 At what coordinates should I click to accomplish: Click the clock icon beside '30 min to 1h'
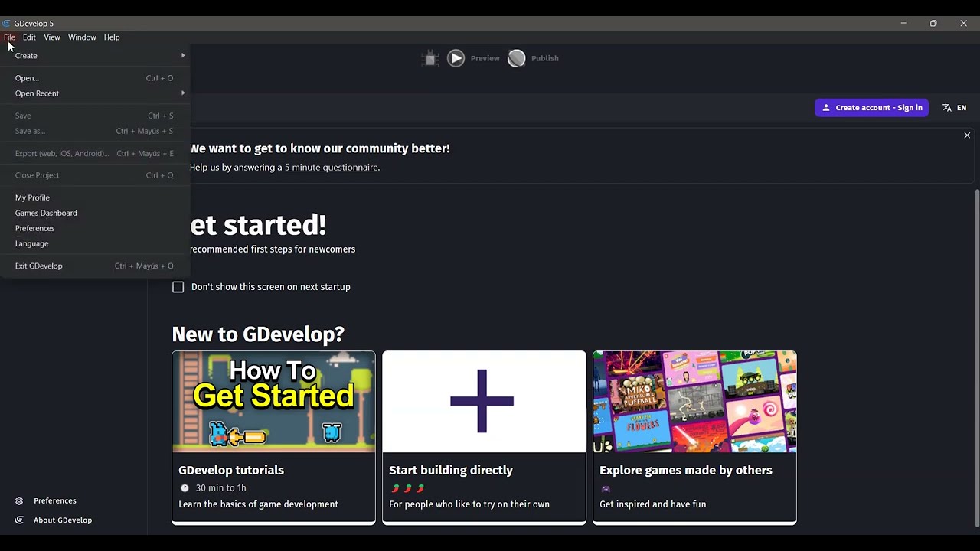tap(185, 488)
